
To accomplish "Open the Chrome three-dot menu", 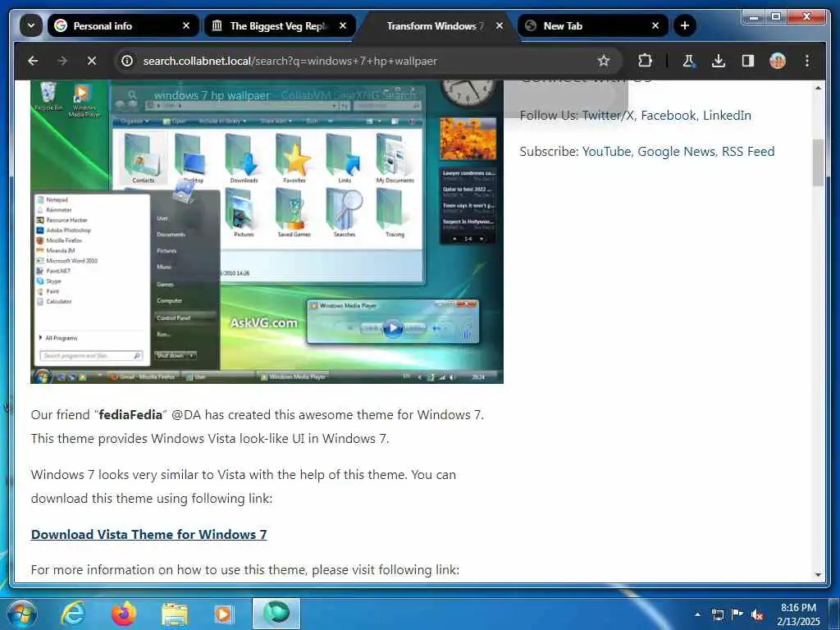I will [x=807, y=61].
